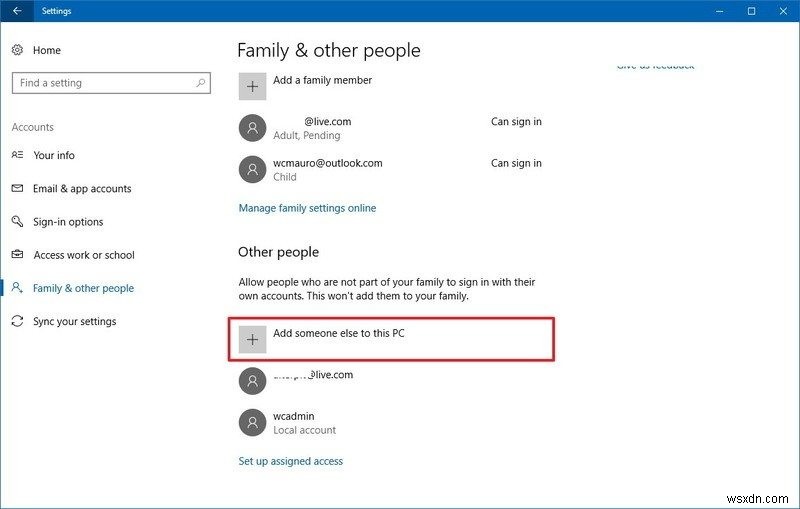Click Can sign in status for wcmauro@outlook.com
The image size is (800, 509).
[x=516, y=163]
